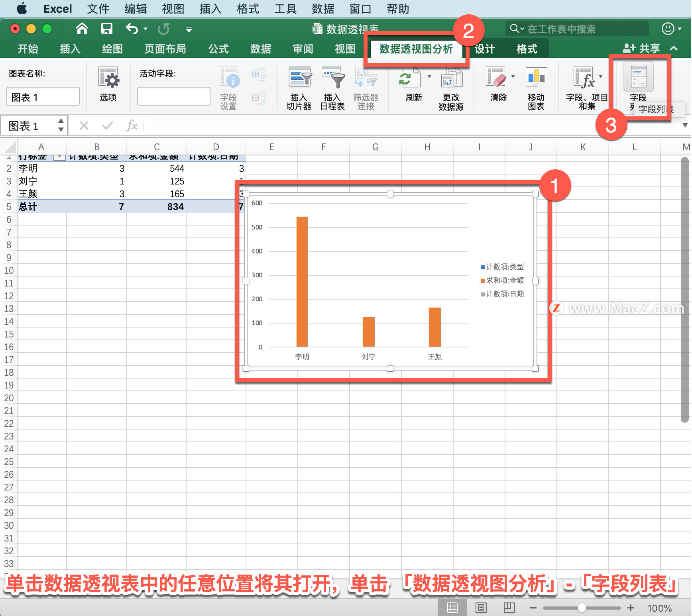Click the Save floppy disk icon
Image resolution: width=692 pixels, height=616 pixels.
click(107, 29)
